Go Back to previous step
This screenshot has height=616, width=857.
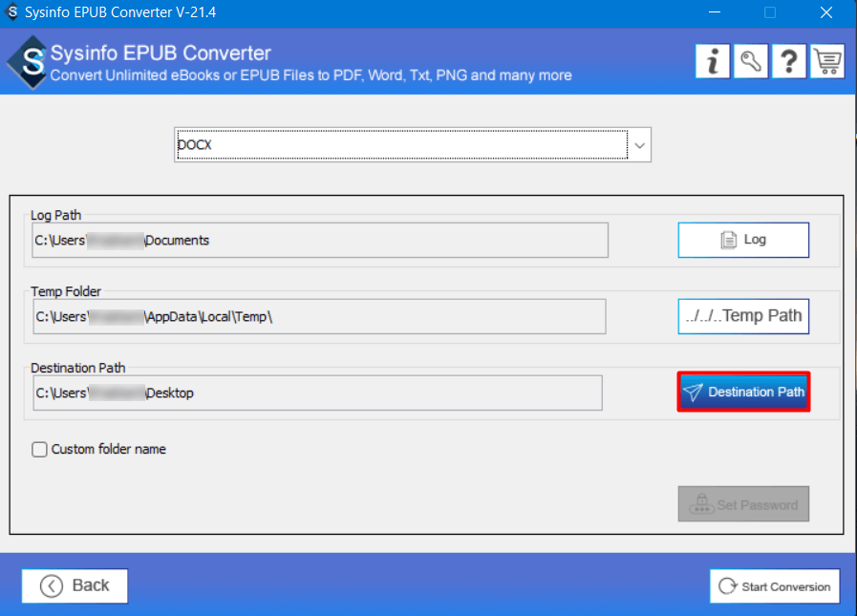click(75, 586)
